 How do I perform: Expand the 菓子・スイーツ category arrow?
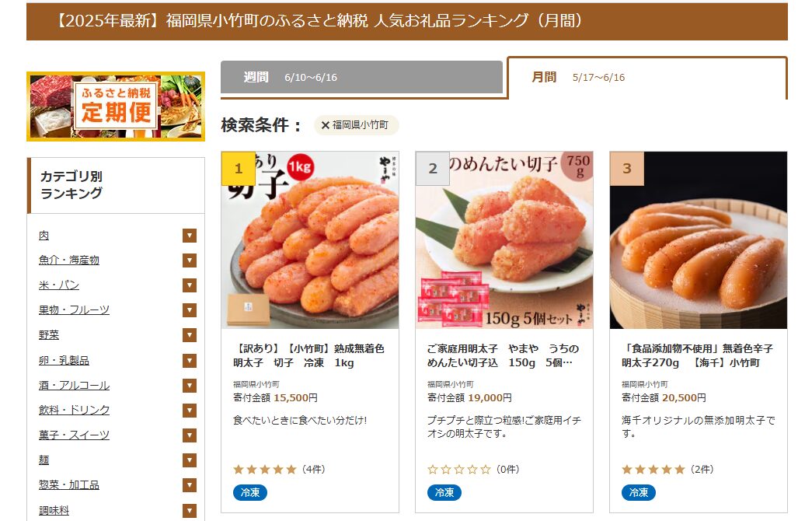coord(190,435)
